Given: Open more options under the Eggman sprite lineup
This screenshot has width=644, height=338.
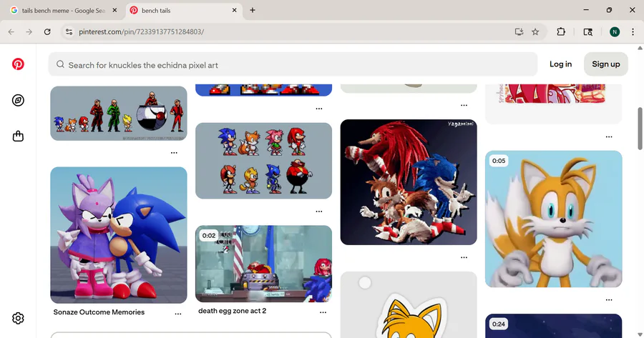Looking at the screenshot, I should point(174,153).
